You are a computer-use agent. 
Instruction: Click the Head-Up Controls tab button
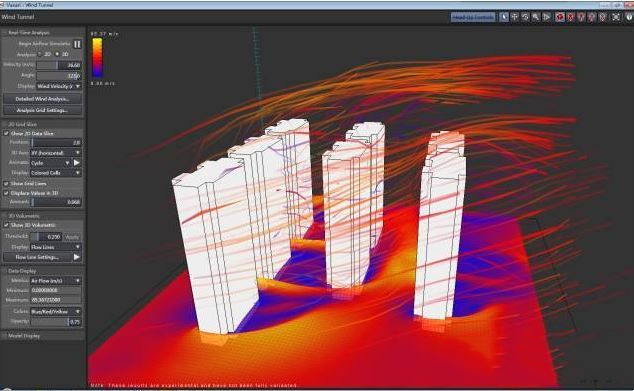(473, 17)
